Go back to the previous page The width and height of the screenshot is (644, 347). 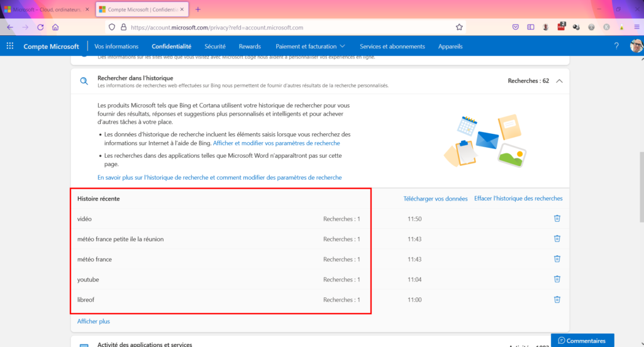(x=10, y=27)
